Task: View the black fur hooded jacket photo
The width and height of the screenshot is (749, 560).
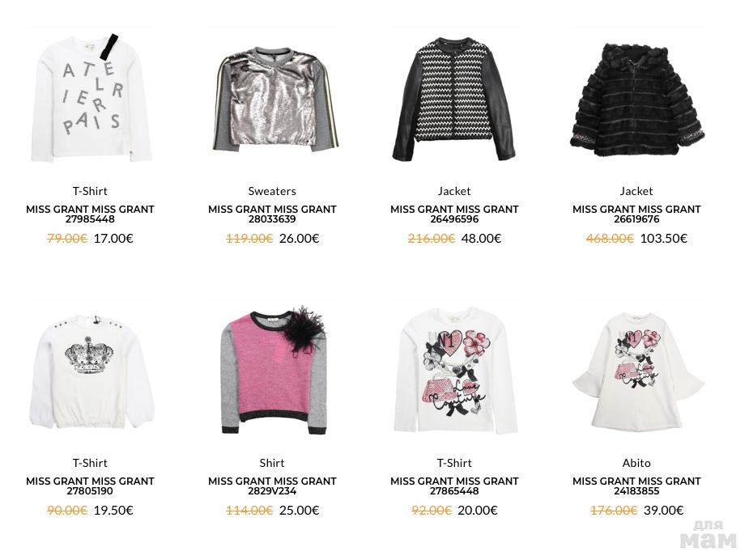Action: [636, 98]
